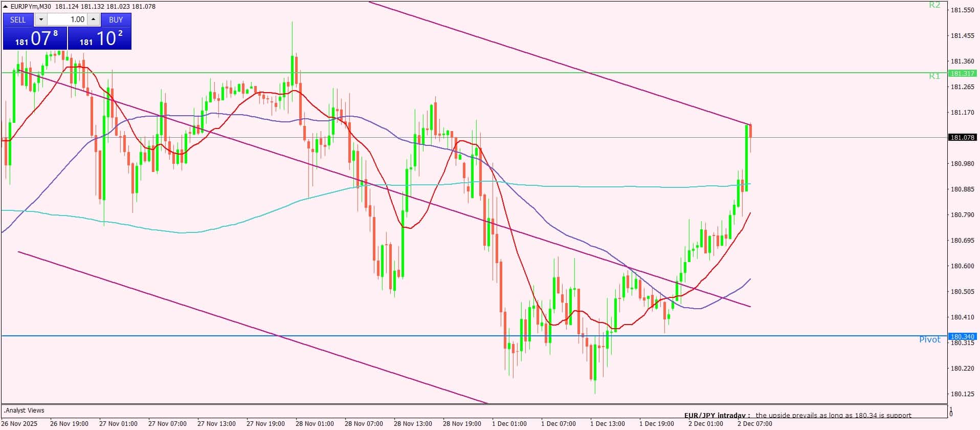This screenshot has width=980, height=430.
Task: Click the 28 Nov 07:00 time label
Action: [x=364, y=424]
